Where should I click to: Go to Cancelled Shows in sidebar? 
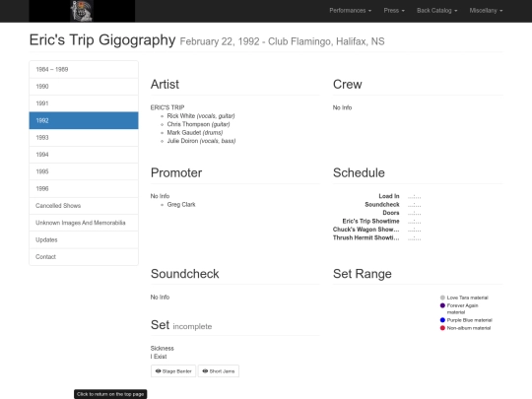(x=84, y=206)
